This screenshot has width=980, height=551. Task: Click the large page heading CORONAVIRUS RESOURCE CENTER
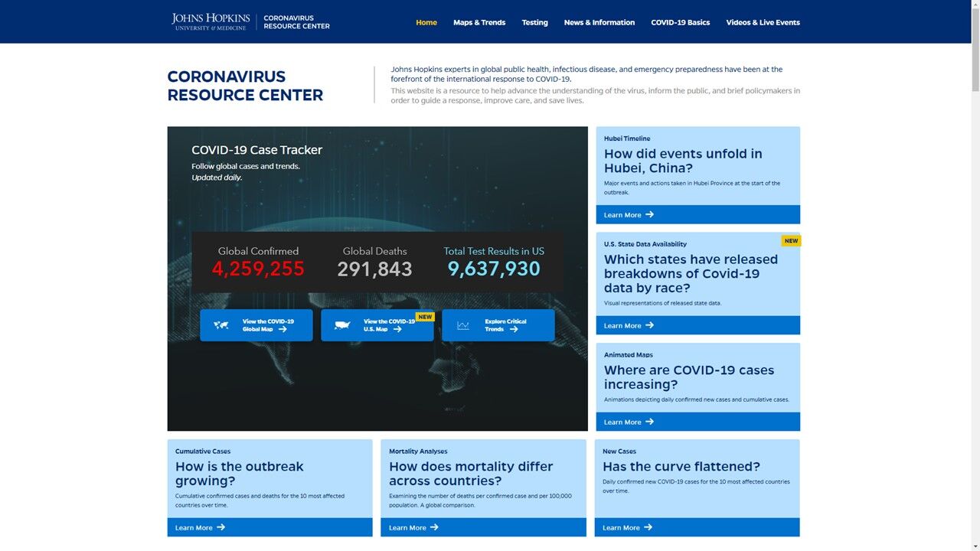pyautogui.click(x=245, y=86)
